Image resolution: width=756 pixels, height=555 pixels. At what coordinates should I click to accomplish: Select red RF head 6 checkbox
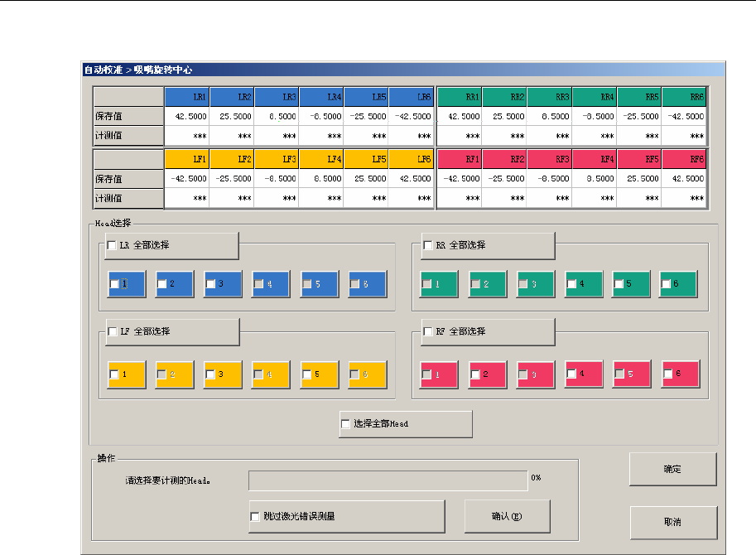tap(667, 374)
